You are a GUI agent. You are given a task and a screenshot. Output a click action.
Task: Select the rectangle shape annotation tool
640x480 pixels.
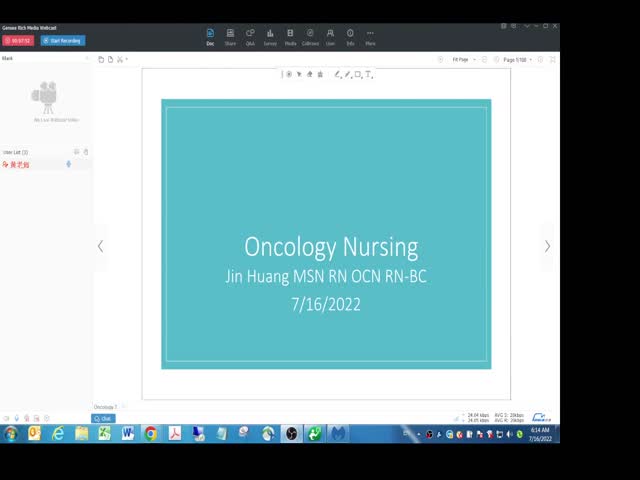click(358, 74)
